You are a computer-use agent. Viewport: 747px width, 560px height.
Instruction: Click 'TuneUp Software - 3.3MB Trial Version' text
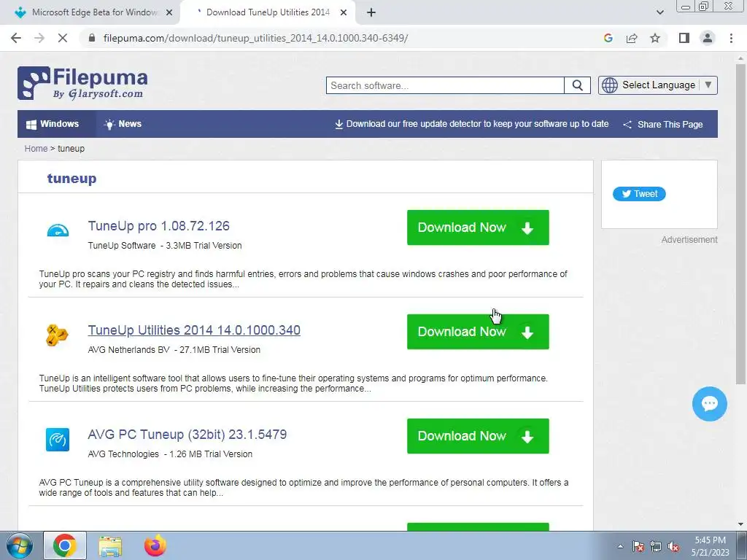pyautogui.click(x=165, y=246)
